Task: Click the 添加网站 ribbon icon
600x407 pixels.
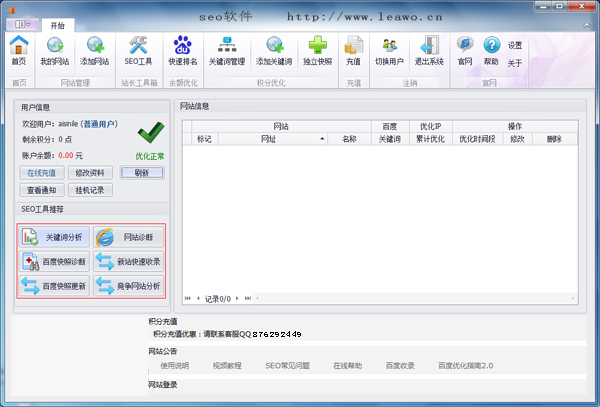Action: [95, 51]
